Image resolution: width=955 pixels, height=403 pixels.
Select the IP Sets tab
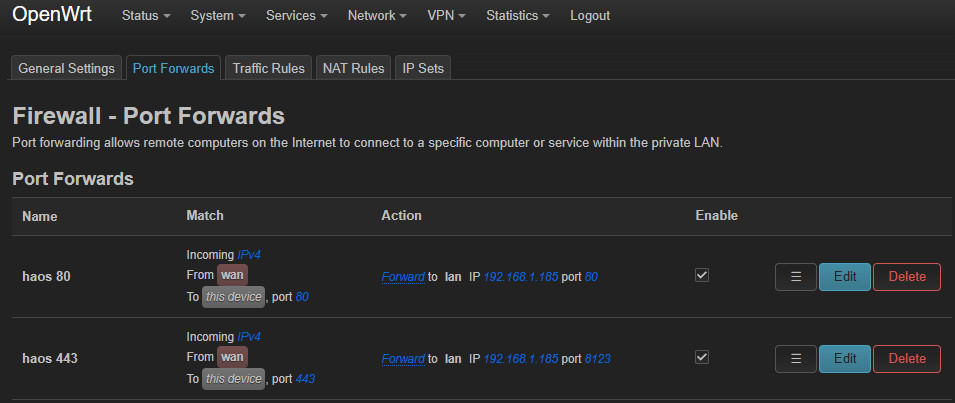(x=423, y=68)
